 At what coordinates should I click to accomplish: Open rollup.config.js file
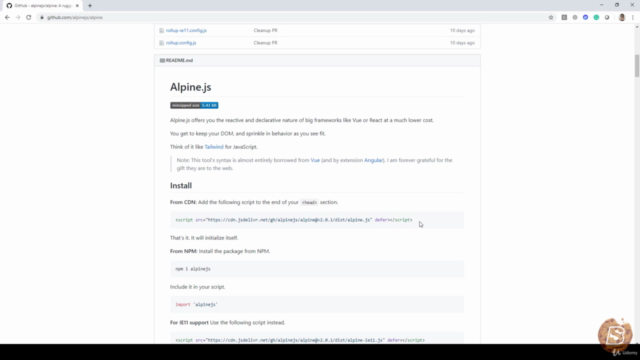point(181,43)
